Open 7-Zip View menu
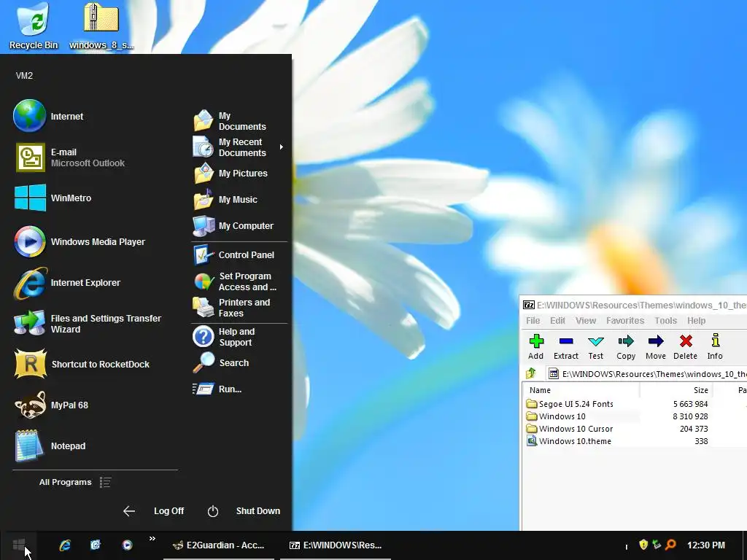747x560 pixels. point(586,321)
